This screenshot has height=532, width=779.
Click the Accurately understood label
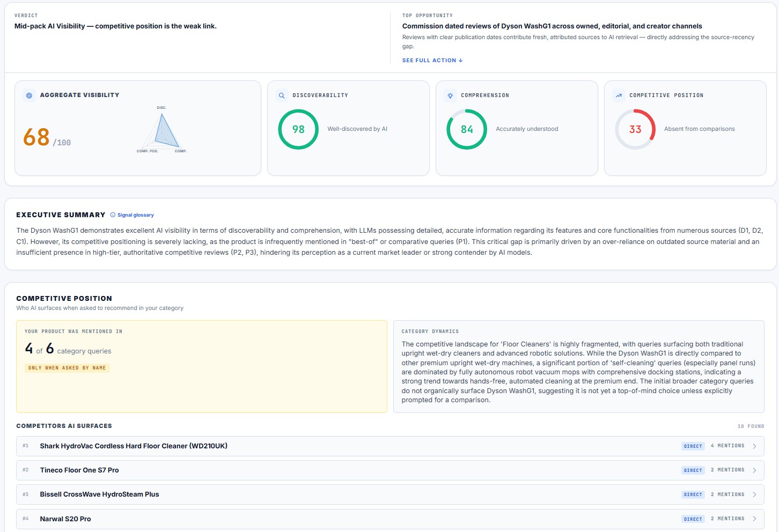point(527,129)
